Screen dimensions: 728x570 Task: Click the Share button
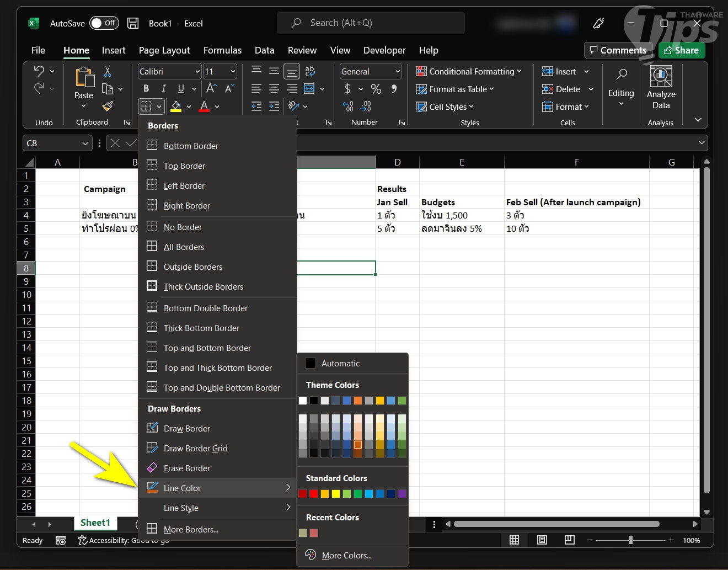682,50
